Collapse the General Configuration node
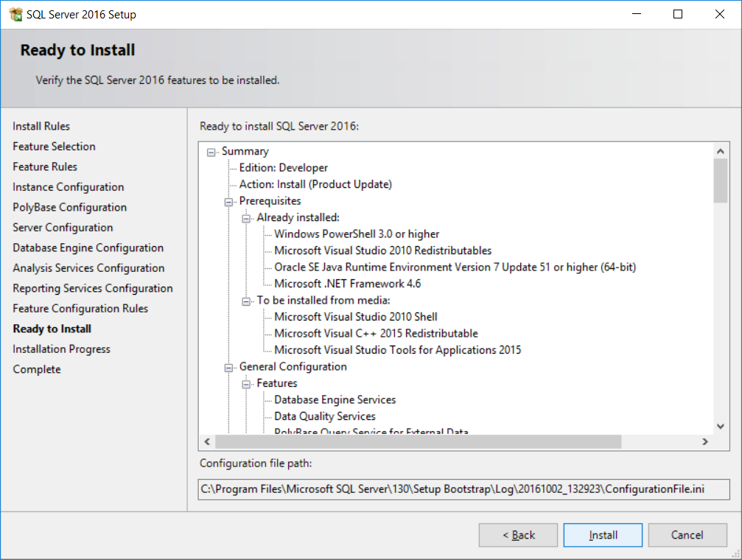This screenshot has width=742, height=560. tap(228, 368)
